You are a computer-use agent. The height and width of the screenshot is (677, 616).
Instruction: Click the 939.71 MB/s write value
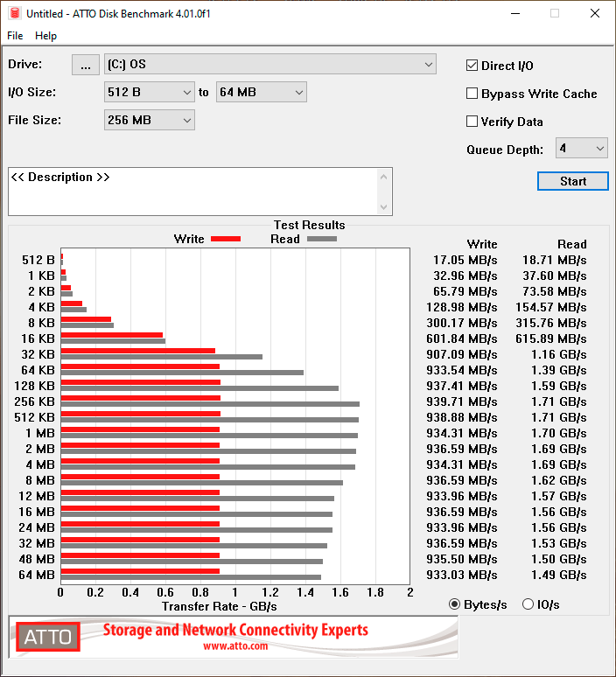point(462,402)
